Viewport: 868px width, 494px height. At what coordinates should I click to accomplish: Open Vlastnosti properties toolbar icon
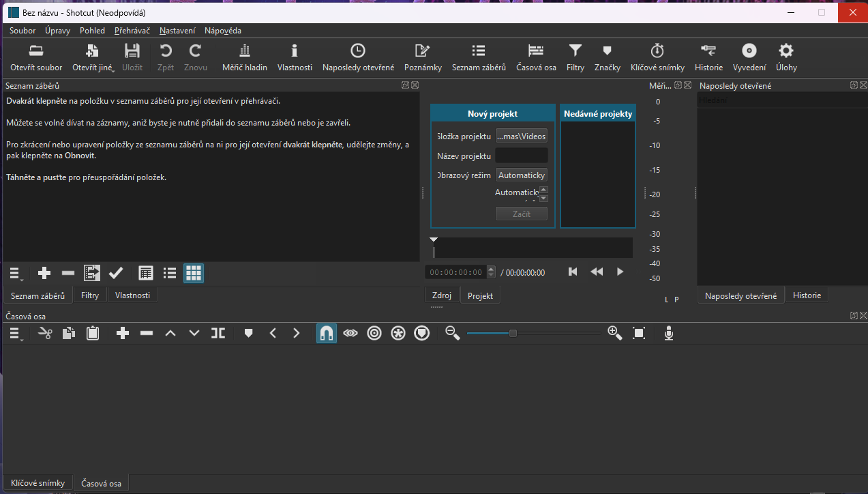tap(295, 57)
